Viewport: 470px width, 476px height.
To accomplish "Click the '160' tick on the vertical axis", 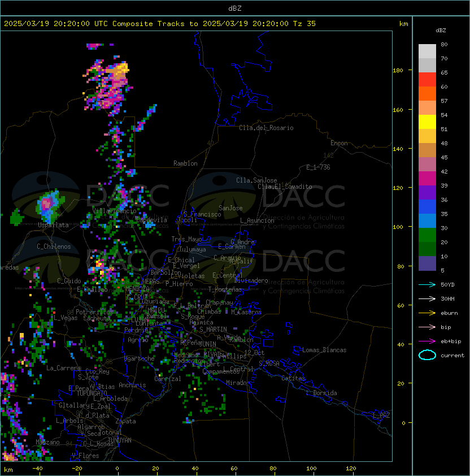I will point(398,110).
